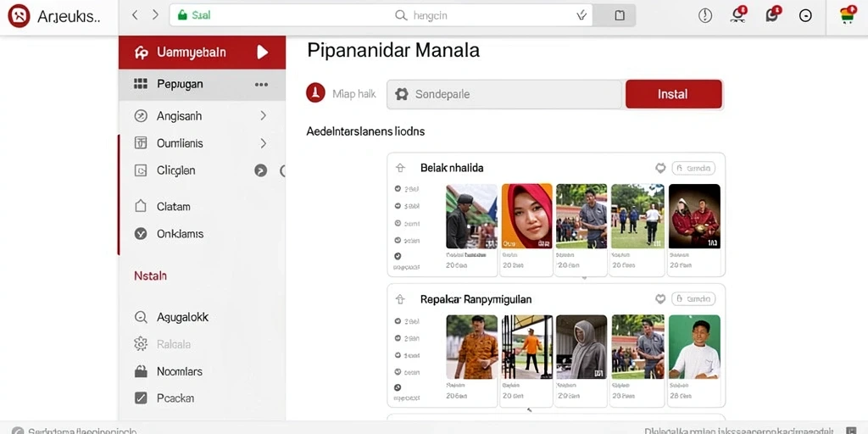This screenshot has width=868, height=434.
Task: Click the green lock icon in address bar
Action: [182, 15]
